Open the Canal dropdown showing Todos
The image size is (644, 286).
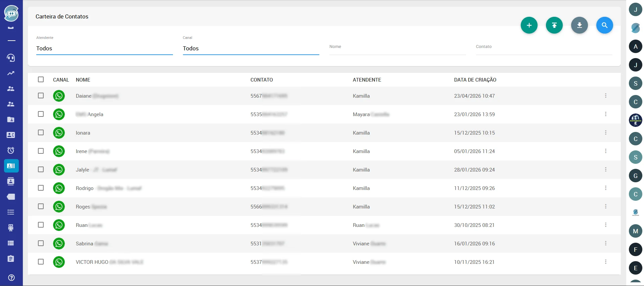tap(251, 48)
